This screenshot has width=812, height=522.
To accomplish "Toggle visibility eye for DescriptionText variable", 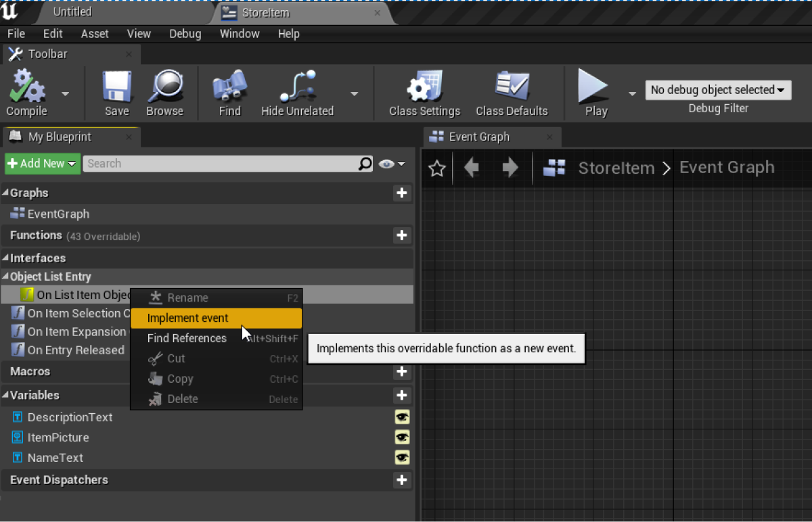I will pyautogui.click(x=402, y=417).
